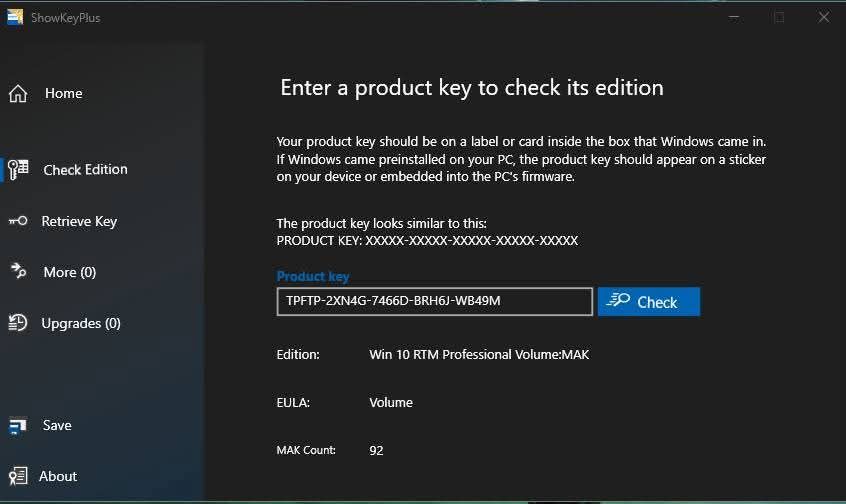Close the ShowKeyPlus window
Viewport: 846px width, 504px height.
tap(824, 17)
